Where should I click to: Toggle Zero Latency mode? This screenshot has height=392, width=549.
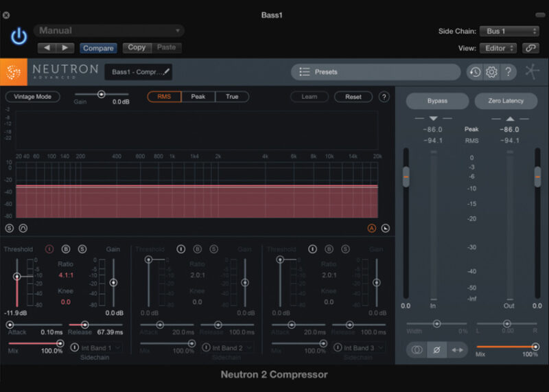[x=506, y=101]
